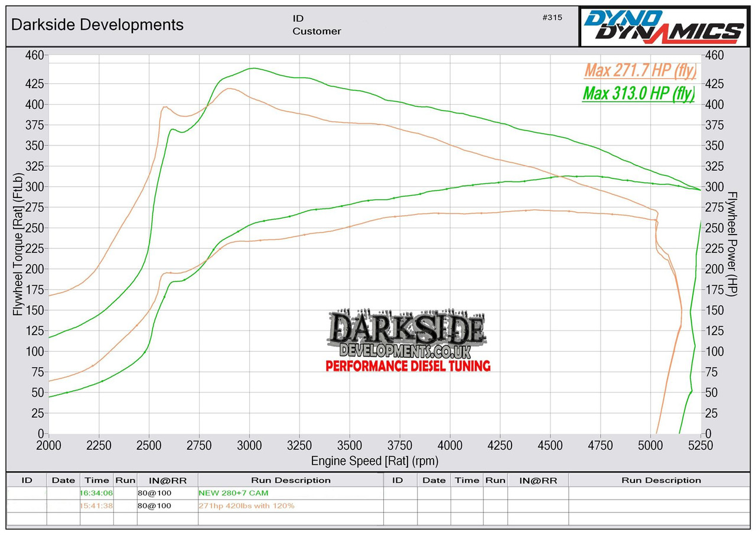Click the 2750 rpm tick label
Screen dimensions: 756x535
[199, 445]
